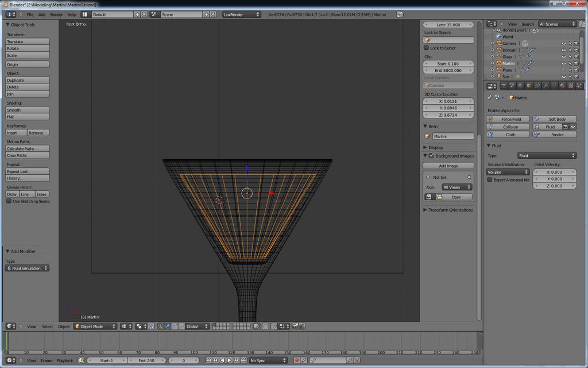Click the screen layout browse icon

85,14
